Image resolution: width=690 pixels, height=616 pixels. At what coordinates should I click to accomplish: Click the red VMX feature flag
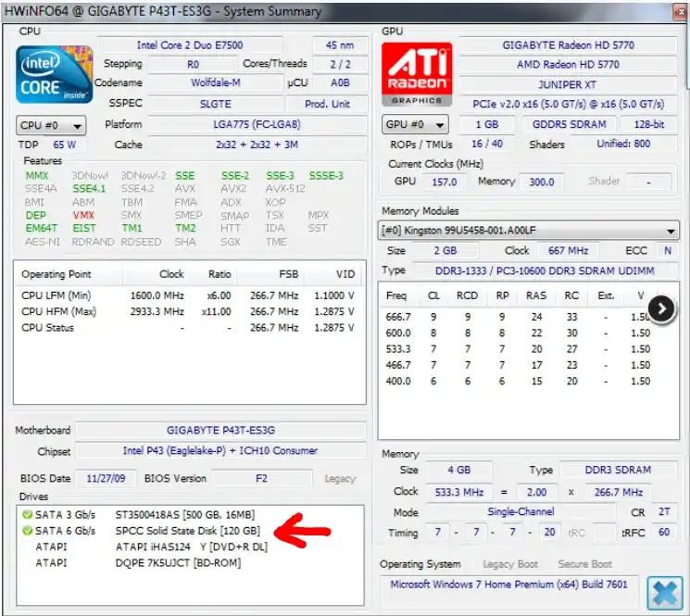click(x=83, y=215)
